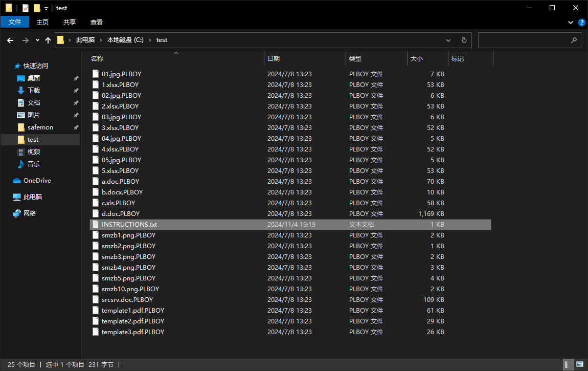Click the Up one level arrow

point(48,40)
